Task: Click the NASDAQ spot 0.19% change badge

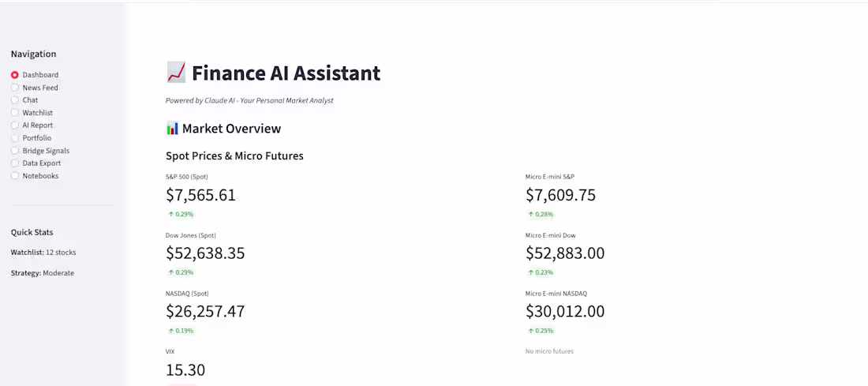Action: point(181,332)
